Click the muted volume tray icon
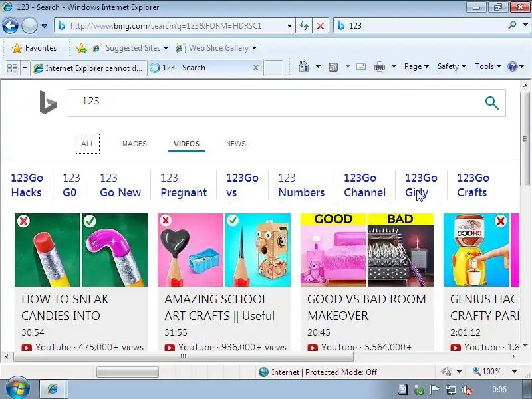This screenshot has width=532, height=399. point(467,390)
